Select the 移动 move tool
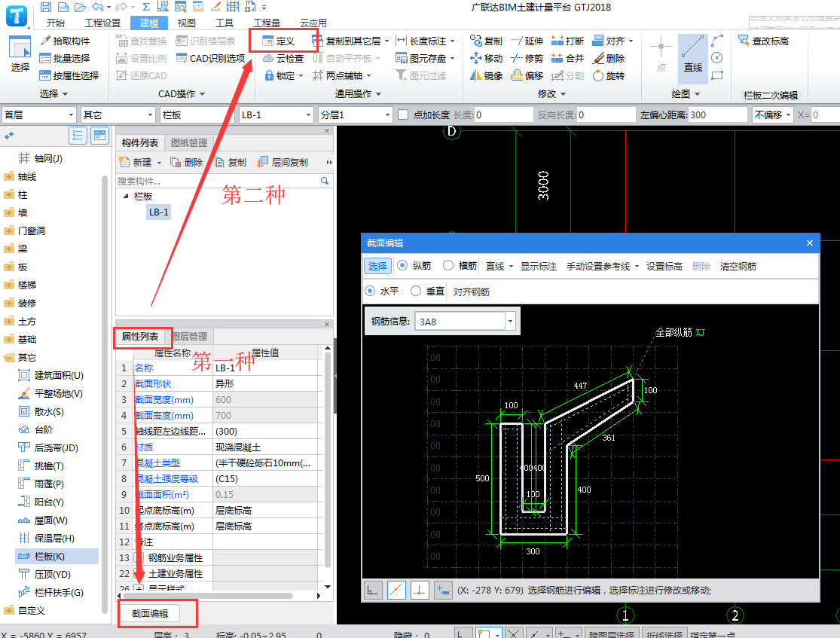Image resolution: width=840 pixels, height=638 pixels. click(486, 59)
